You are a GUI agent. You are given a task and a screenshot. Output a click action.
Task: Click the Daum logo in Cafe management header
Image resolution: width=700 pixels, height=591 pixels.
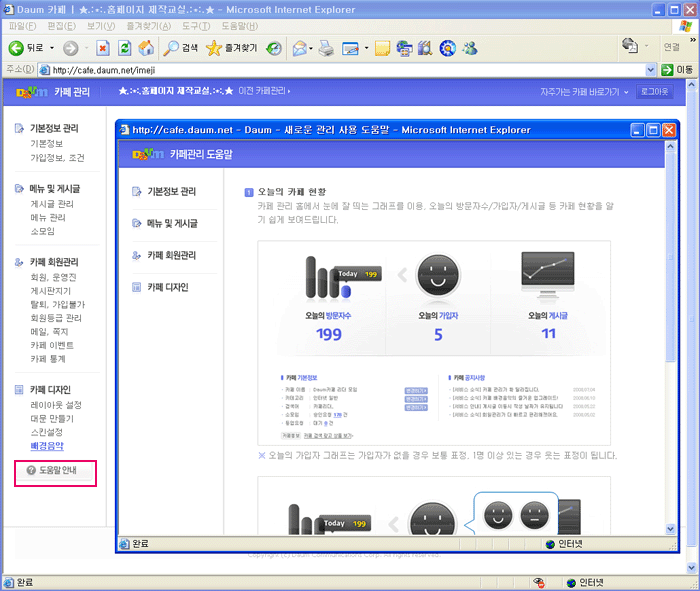32,92
